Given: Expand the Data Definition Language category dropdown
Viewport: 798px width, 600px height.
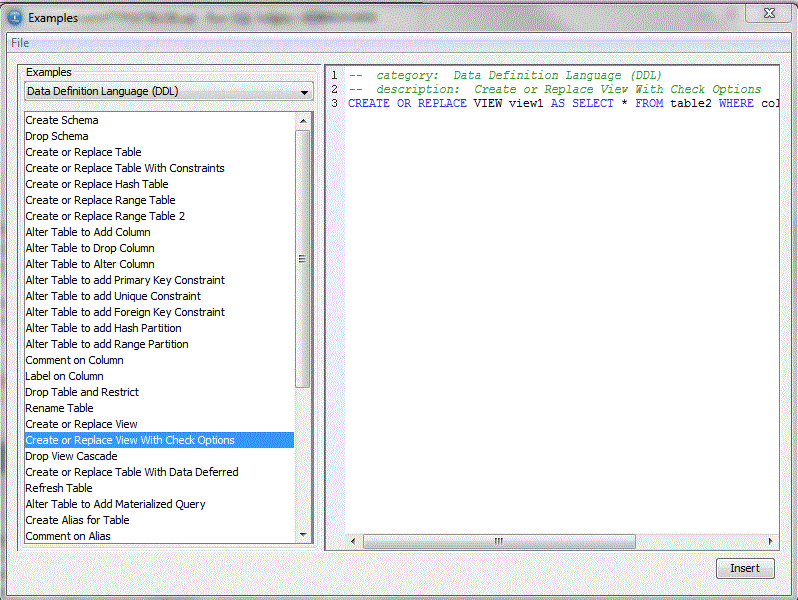Looking at the screenshot, I should coord(304,92).
